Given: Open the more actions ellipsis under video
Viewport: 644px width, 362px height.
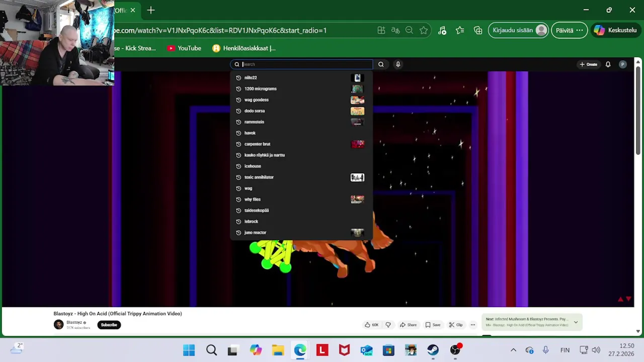Looking at the screenshot, I should pyautogui.click(x=473, y=325).
